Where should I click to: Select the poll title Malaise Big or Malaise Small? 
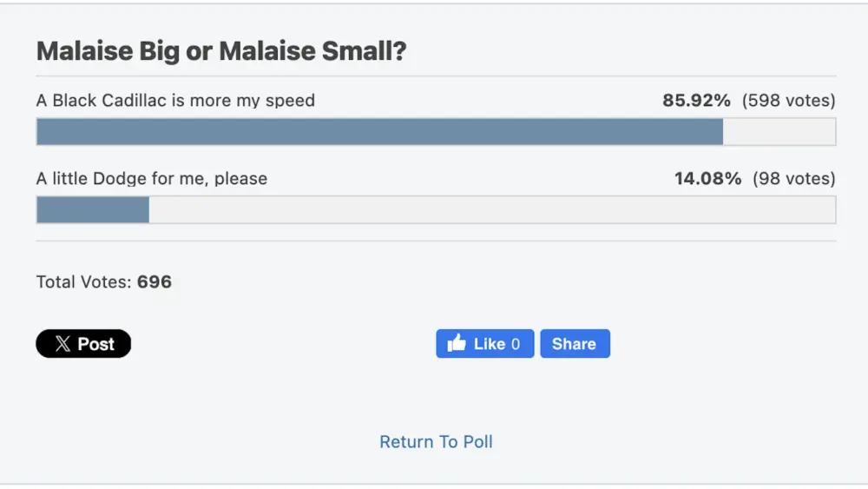(x=221, y=52)
